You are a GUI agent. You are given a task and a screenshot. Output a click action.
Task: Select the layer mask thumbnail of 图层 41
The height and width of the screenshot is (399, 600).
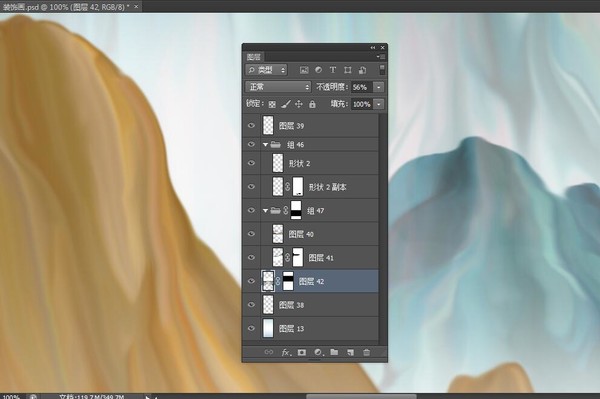[x=298, y=257]
